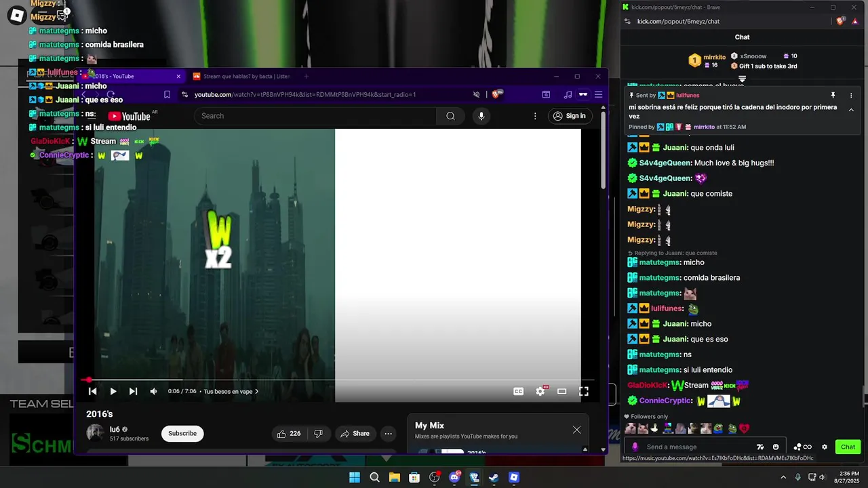Open the Brave Shields lion icon
Screen dimensions: 868x488
coord(496,95)
